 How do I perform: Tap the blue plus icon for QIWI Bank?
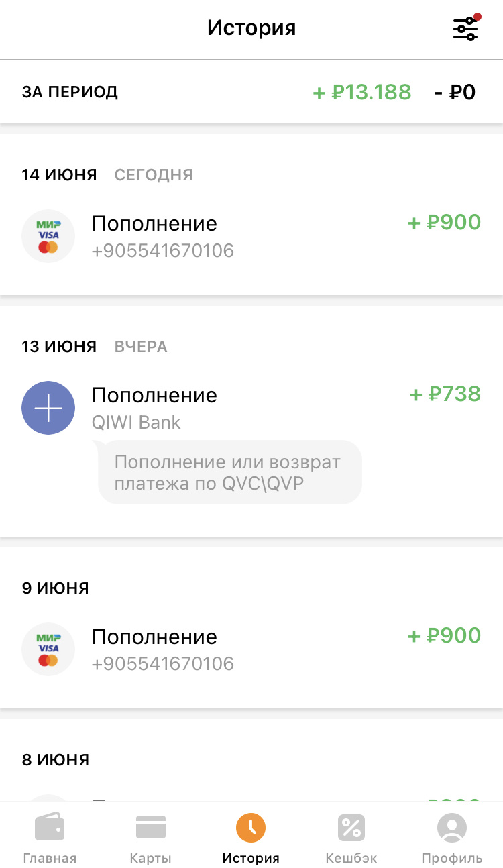point(48,408)
